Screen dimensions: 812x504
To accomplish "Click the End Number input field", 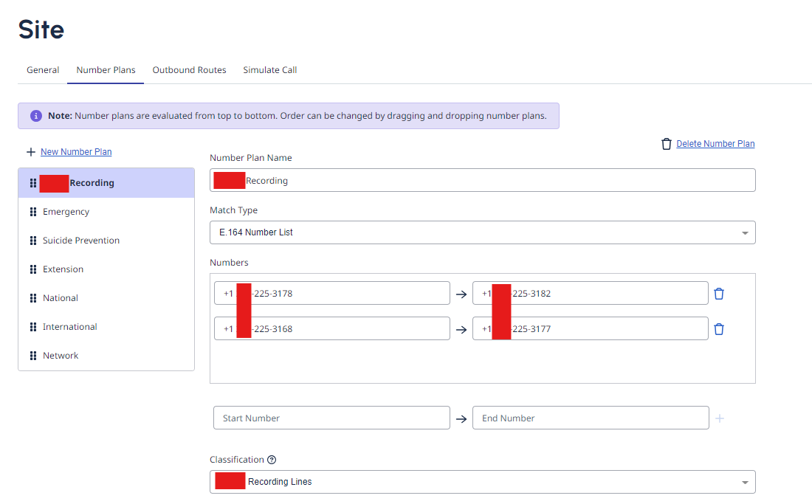I will point(590,418).
